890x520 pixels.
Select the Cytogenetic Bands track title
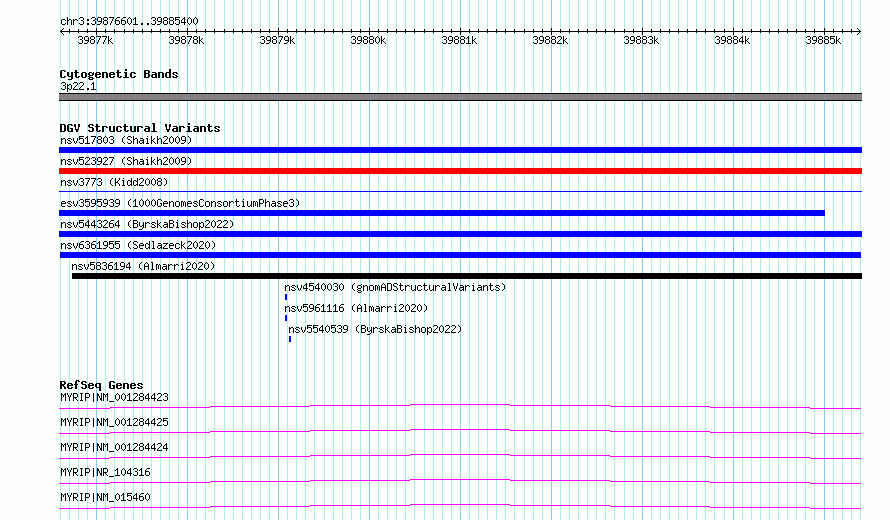click(x=119, y=74)
